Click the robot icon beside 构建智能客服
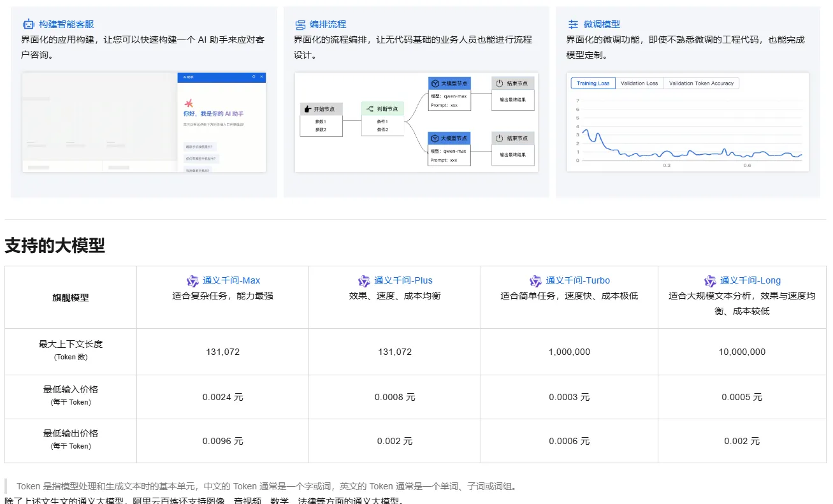The height and width of the screenshot is (504, 833). click(29, 24)
